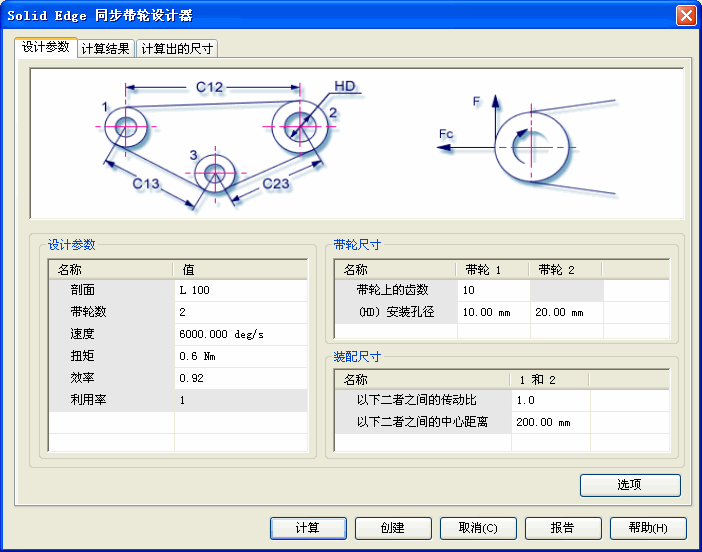
Task: Select the 带轮数 value field
Action: [240, 312]
